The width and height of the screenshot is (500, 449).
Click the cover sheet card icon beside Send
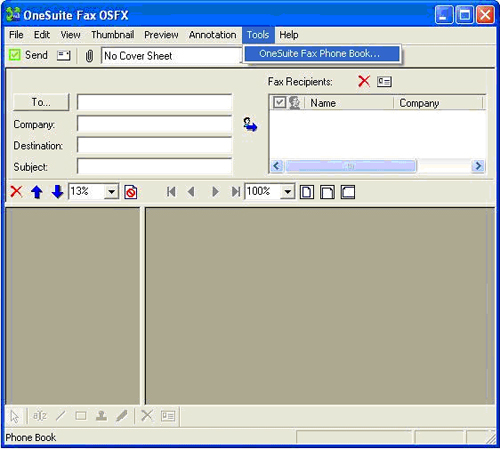[63, 55]
